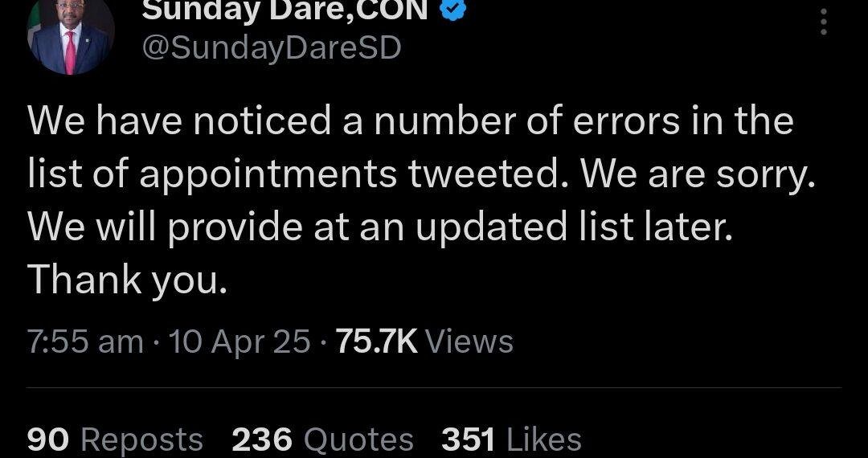The height and width of the screenshot is (458, 868).
Task: Select the 10 Apr 25 date
Action: point(239,341)
